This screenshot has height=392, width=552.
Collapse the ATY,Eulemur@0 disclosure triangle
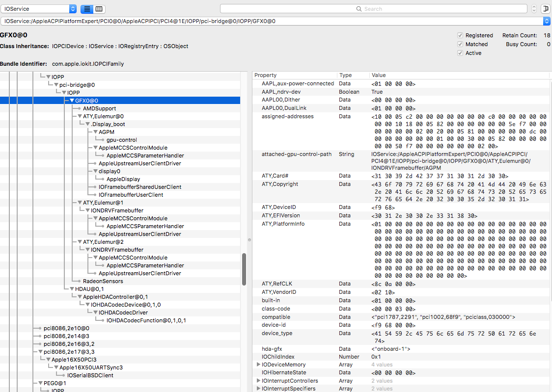(x=80, y=116)
